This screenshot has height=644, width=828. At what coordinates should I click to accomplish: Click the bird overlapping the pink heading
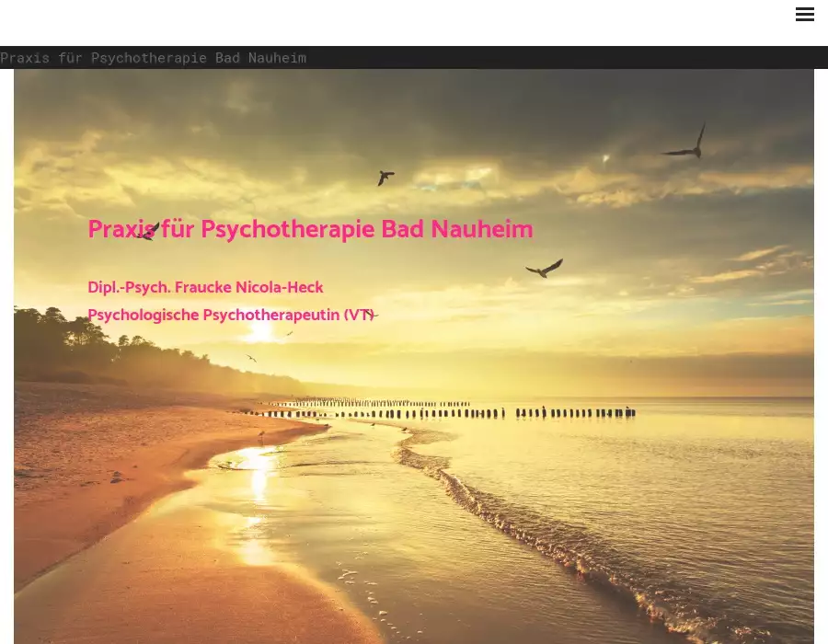pyautogui.click(x=148, y=232)
